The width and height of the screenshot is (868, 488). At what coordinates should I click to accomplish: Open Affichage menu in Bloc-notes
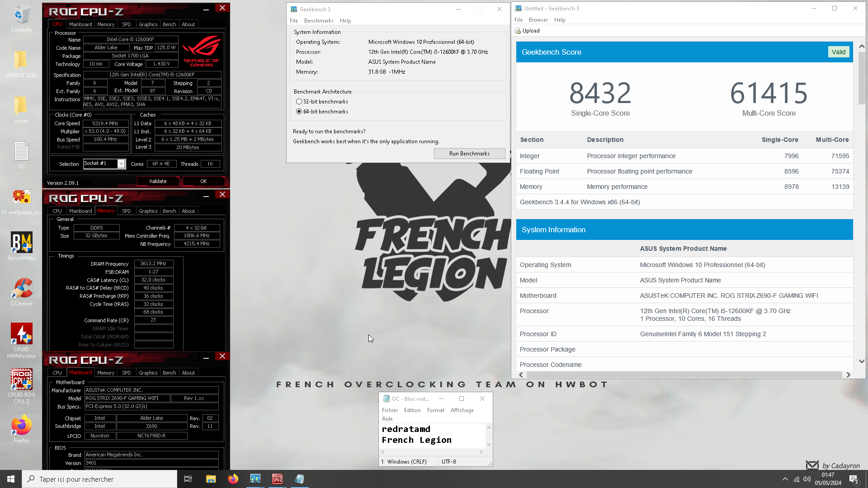[462, 410]
